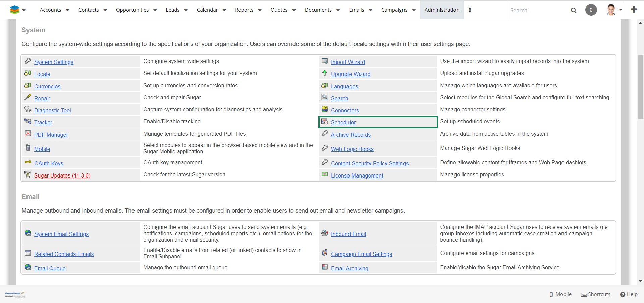Open System Email Settings link
The image size is (644, 303).
(x=61, y=234)
